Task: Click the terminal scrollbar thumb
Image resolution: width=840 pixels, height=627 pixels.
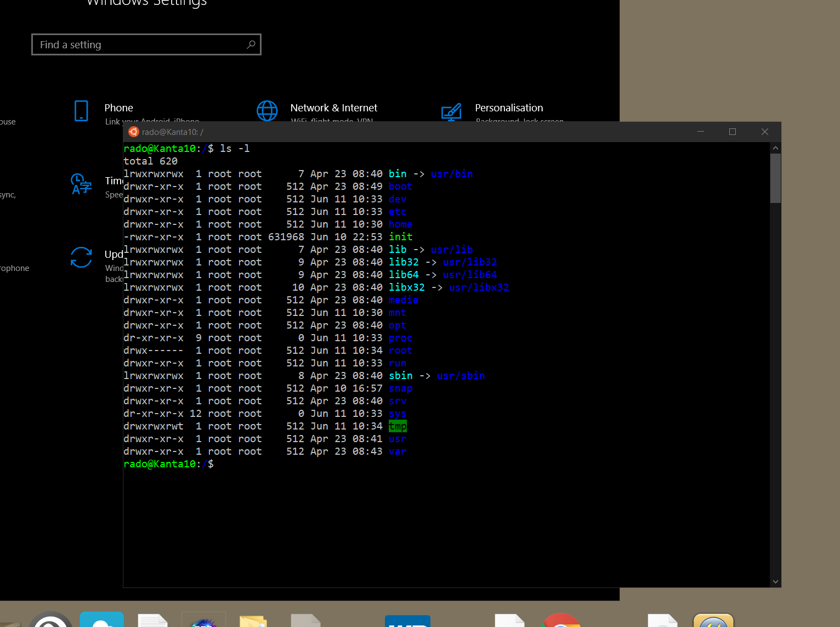Action: [775, 178]
